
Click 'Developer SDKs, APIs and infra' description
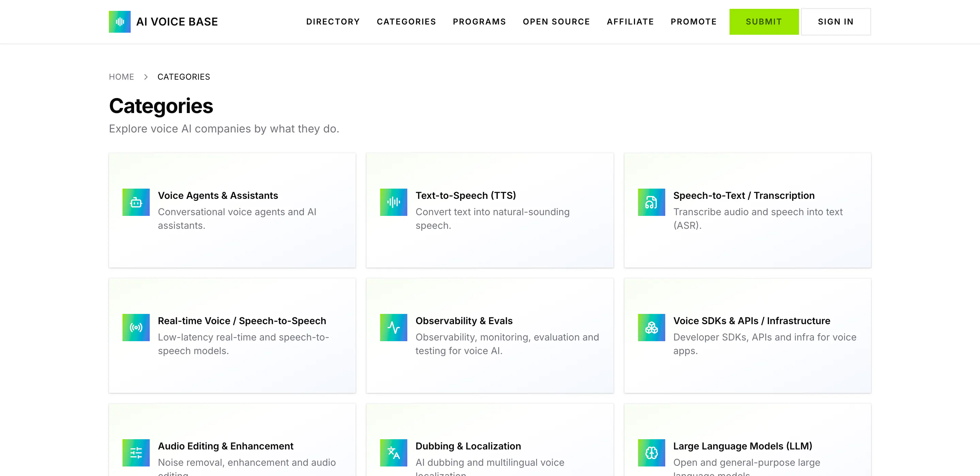(x=765, y=344)
